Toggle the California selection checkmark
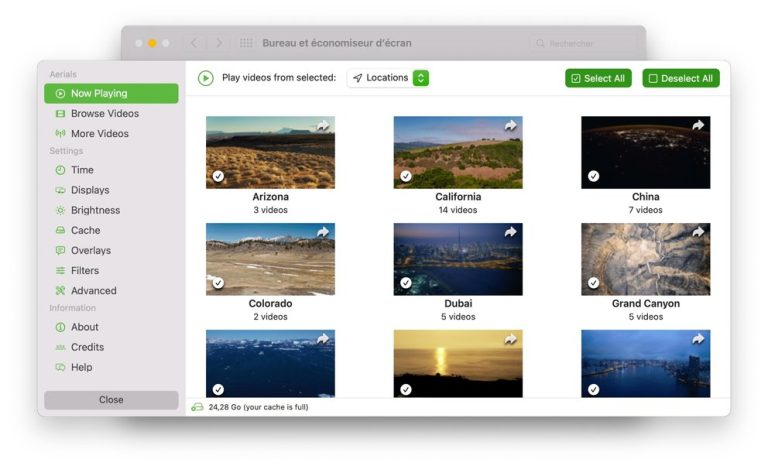The image size is (768, 466). 406,176
